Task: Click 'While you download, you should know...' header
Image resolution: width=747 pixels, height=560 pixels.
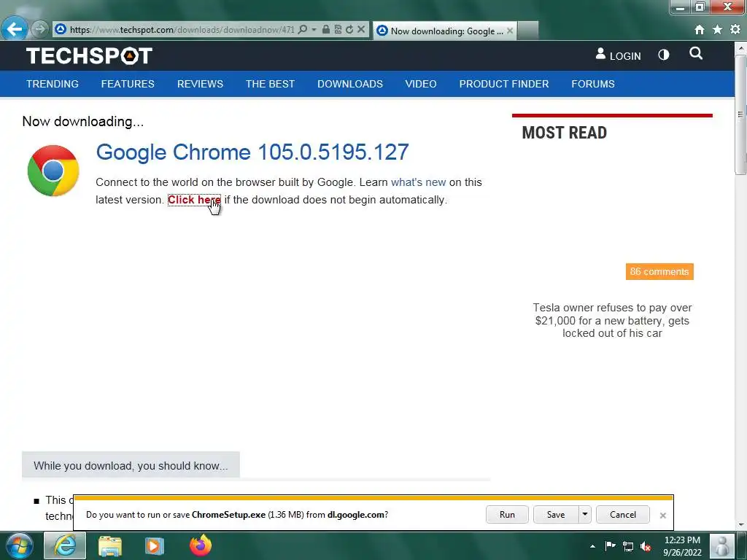Action: click(x=131, y=465)
